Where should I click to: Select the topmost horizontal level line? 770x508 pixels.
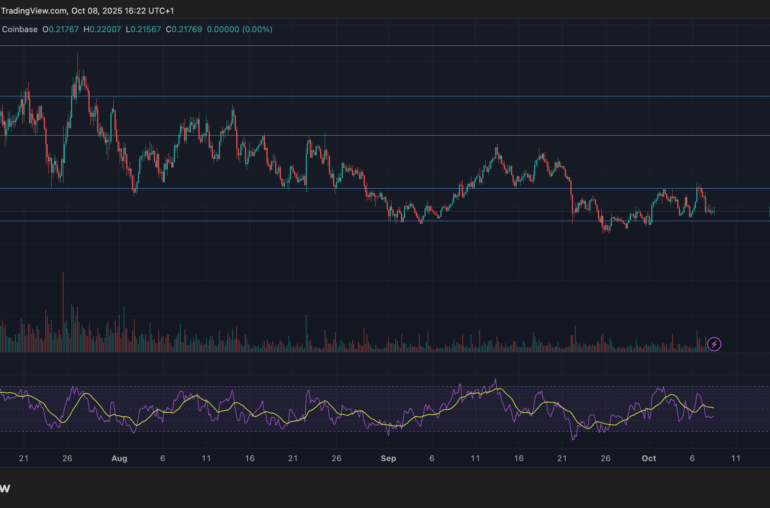400,46
